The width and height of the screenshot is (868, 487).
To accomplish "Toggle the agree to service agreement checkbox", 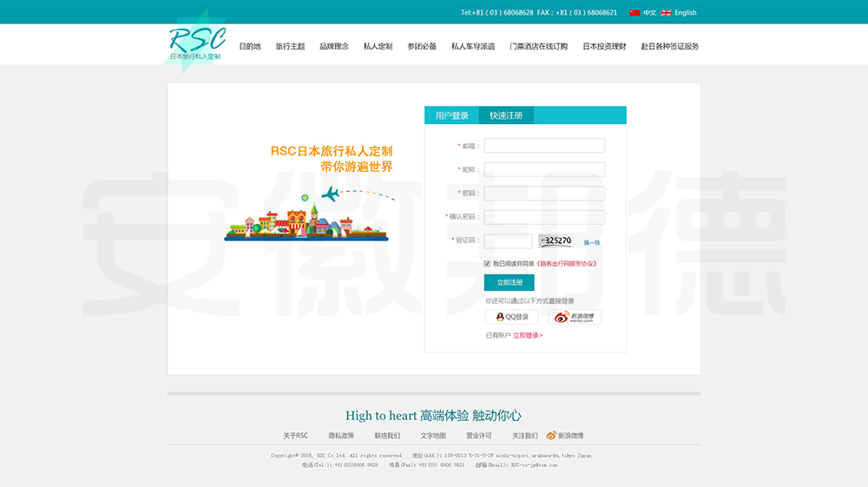I will click(488, 263).
